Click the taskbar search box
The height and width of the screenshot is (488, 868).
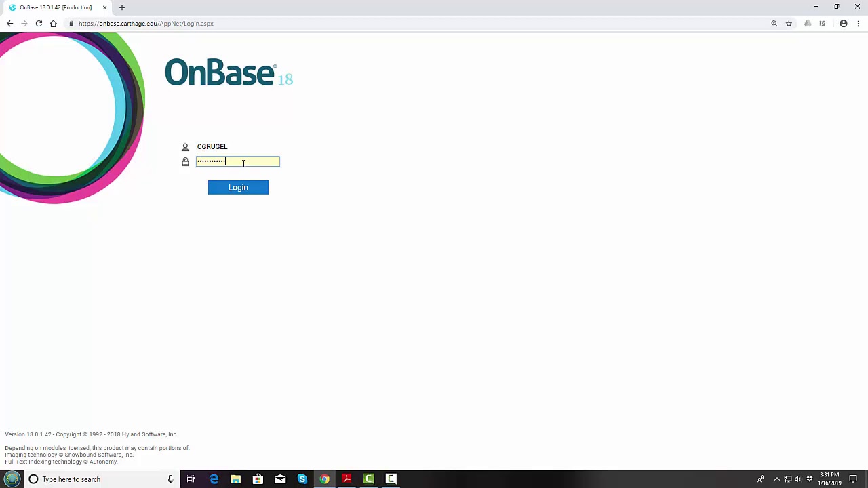tap(102, 479)
